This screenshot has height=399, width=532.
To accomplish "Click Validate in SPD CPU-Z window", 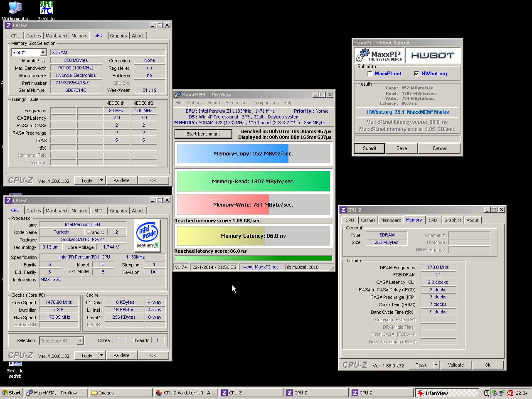I will (x=121, y=180).
